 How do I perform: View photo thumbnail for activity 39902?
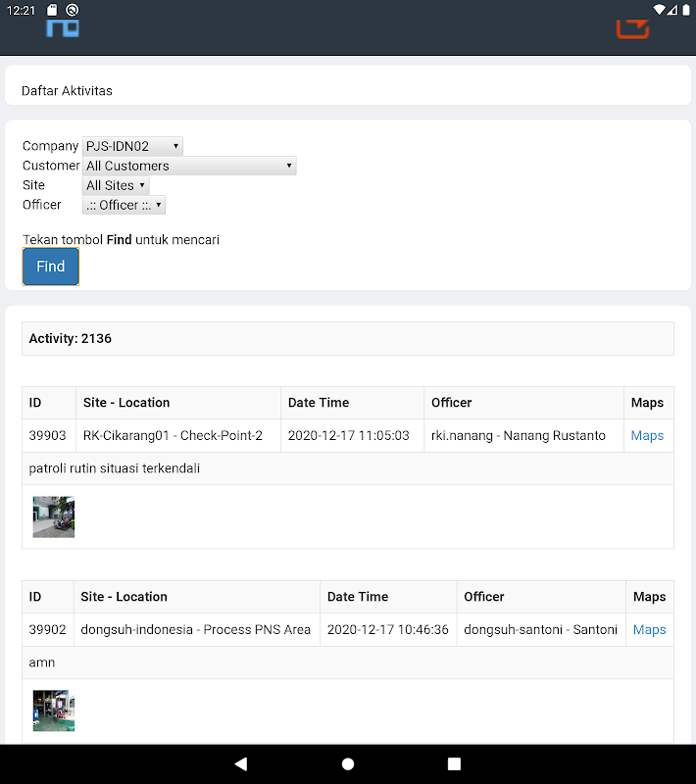tap(54, 710)
